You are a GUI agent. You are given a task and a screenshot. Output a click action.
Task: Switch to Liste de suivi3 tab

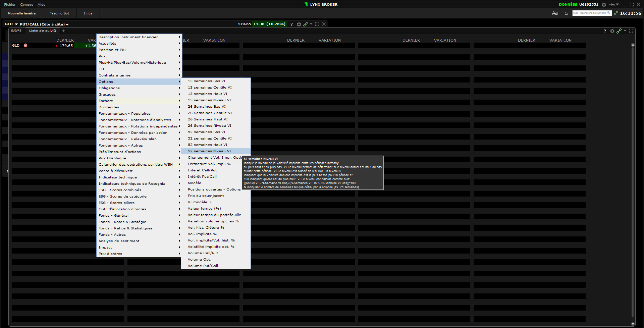[43, 31]
